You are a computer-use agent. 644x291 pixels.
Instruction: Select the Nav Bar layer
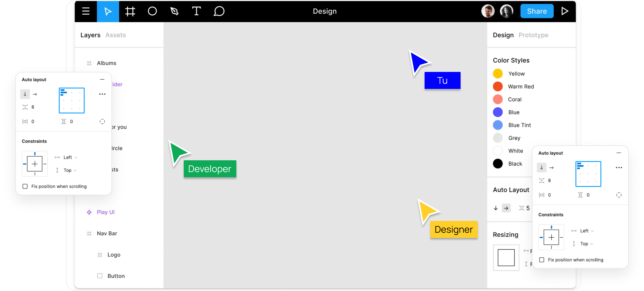click(x=107, y=233)
